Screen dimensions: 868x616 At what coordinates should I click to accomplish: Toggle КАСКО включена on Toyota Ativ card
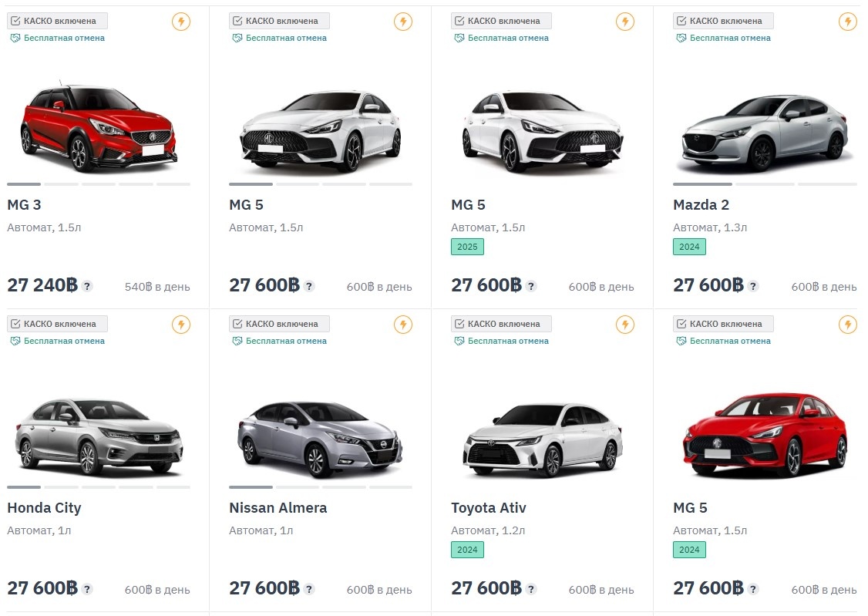tap(502, 323)
